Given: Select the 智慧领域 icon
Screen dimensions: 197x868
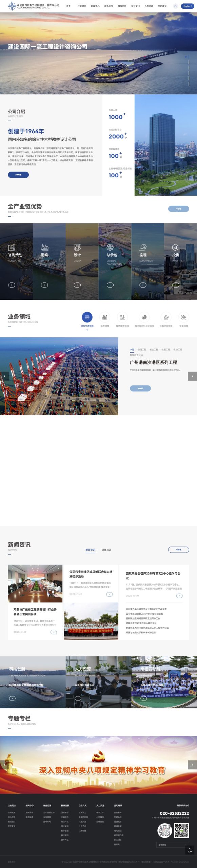Looking at the screenshot, I should pos(183,317).
